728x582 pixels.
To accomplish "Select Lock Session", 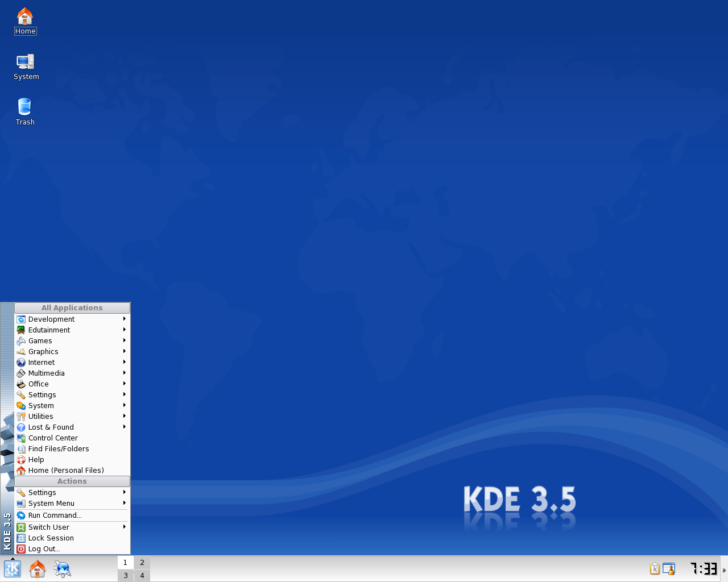I will click(72, 538).
